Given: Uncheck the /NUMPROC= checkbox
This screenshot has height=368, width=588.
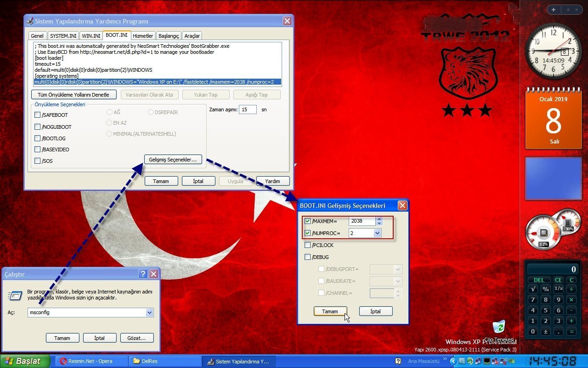Looking at the screenshot, I should click(x=308, y=233).
